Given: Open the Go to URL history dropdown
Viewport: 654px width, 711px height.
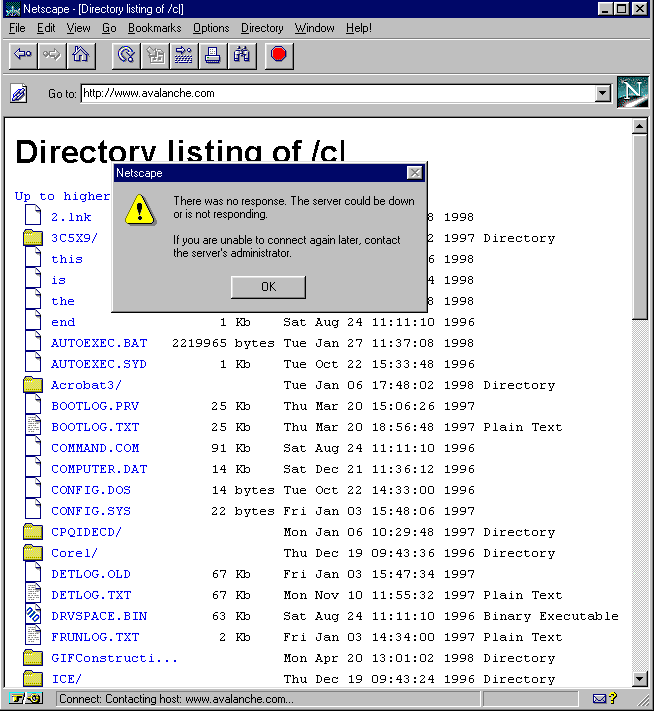Looking at the screenshot, I should 603,93.
